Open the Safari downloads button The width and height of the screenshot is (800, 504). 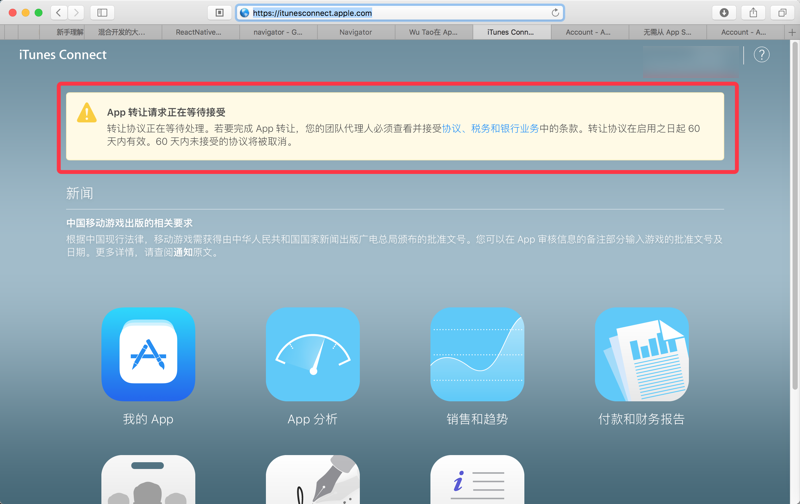(x=724, y=13)
